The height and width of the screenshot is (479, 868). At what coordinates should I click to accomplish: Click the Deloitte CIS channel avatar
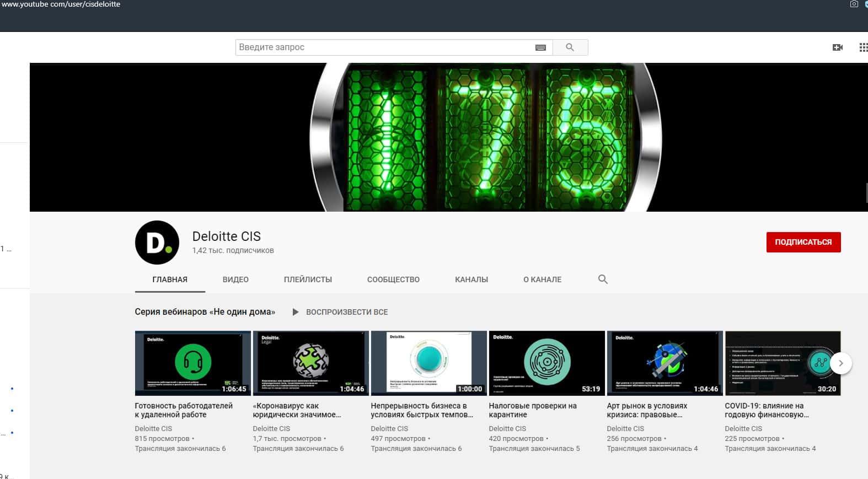pyautogui.click(x=157, y=243)
